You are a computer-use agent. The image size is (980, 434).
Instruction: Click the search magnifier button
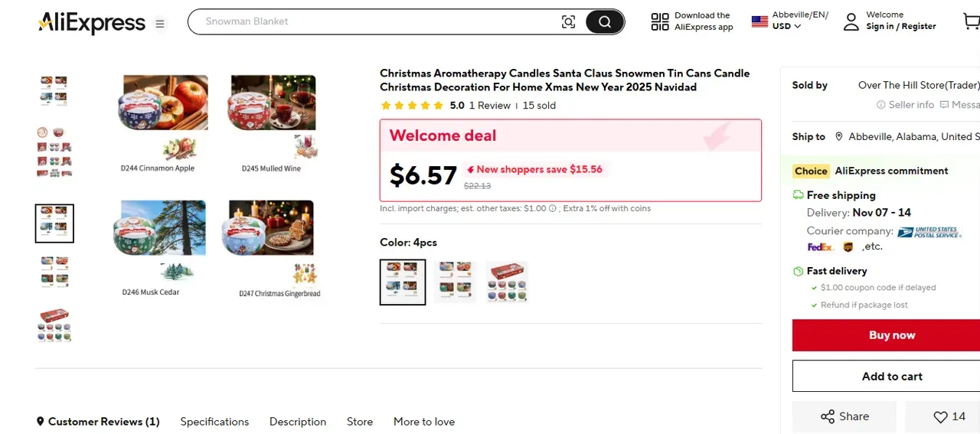[x=605, y=22]
